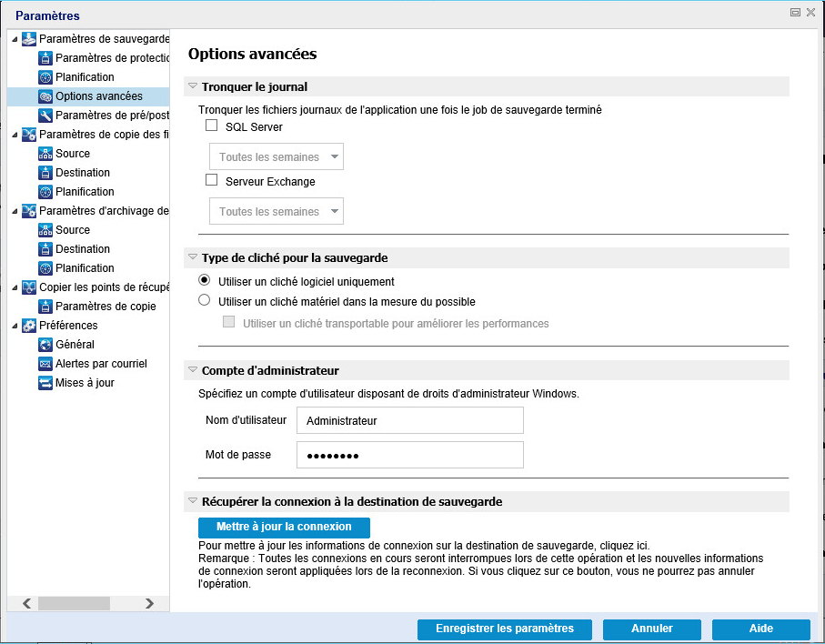This screenshot has height=644, width=825.
Task: Collapse Paramètres de copie des fichiers node
Action: pyautogui.click(x=15, y=136)
